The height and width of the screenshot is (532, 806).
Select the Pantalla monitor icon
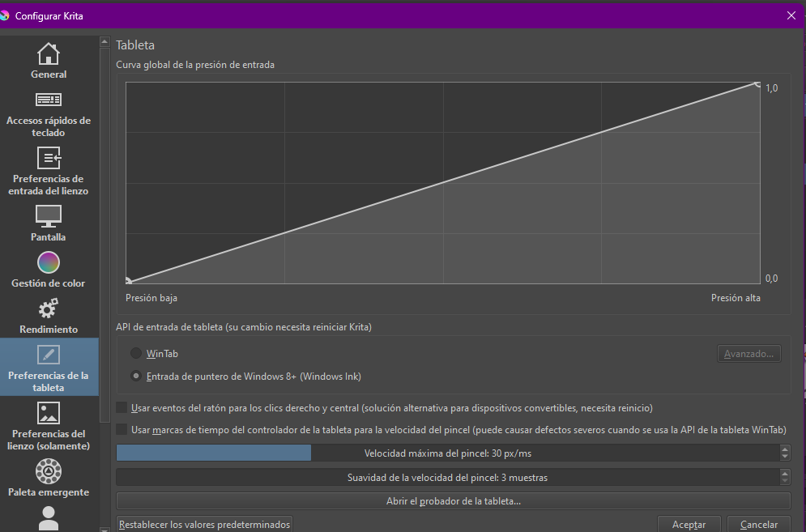pos(49,216)
